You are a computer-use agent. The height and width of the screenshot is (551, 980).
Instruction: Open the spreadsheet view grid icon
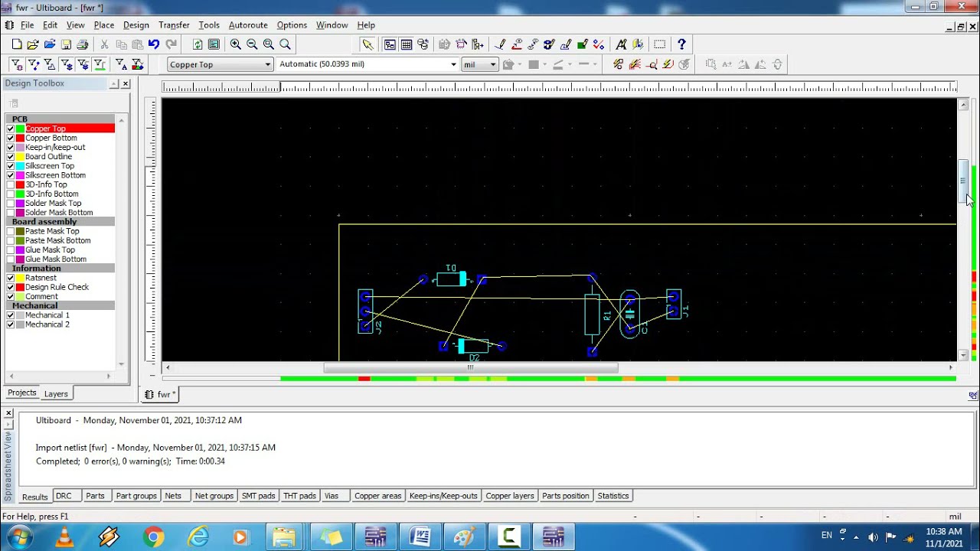pyautogui.click(x=407, y=44)
